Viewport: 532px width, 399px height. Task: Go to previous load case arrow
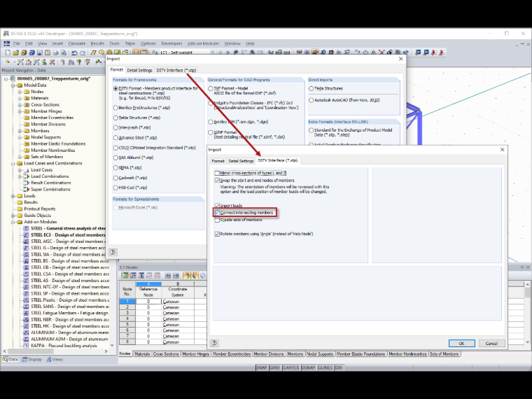[x=220, y=52]
